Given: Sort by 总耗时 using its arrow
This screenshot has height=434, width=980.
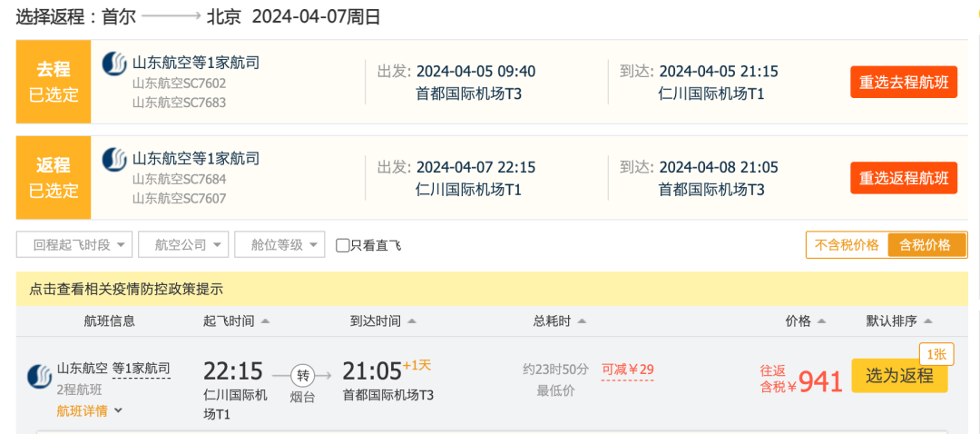Looking at the screenshot, I should coord(581,321).
